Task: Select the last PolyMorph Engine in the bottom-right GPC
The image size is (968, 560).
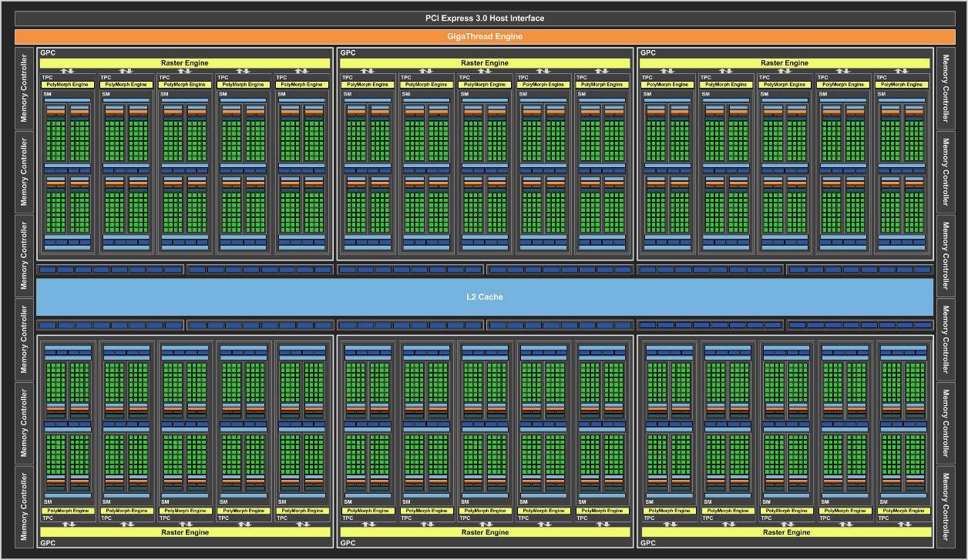Action: click(x=904, y=511)
